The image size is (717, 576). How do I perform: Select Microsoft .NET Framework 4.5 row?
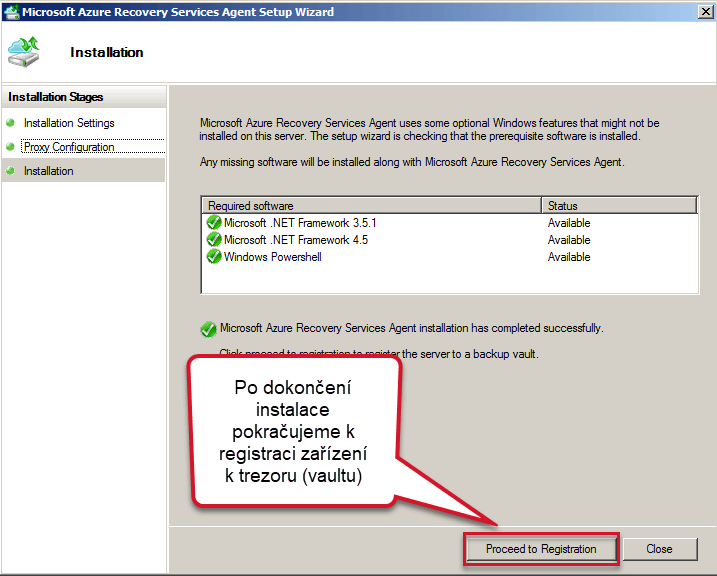click(450, 240)
